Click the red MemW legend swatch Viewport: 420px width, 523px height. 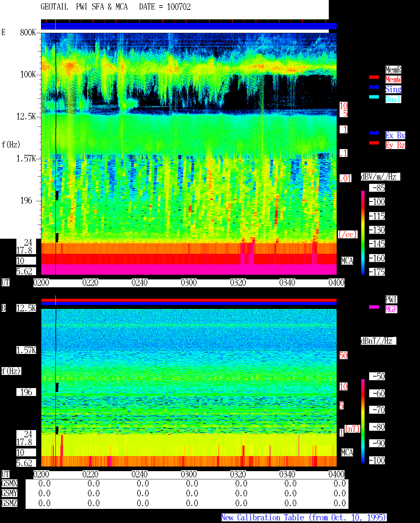click(374, 77)
